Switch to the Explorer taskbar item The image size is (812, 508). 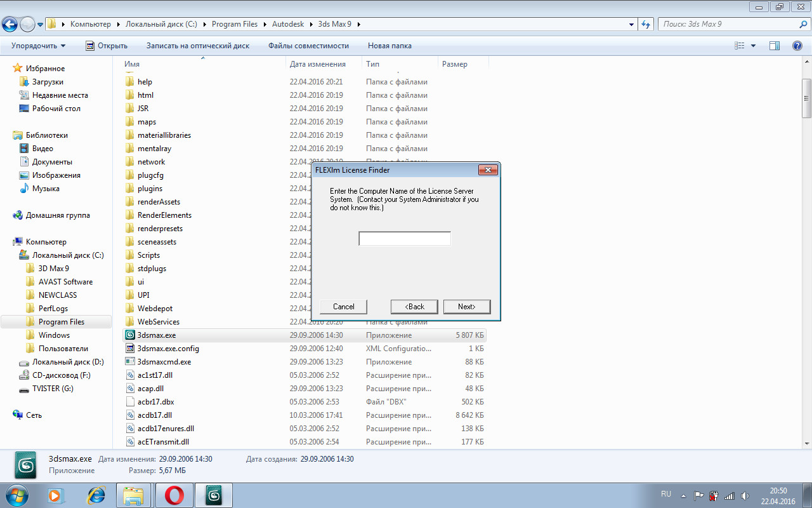point(134,495)
